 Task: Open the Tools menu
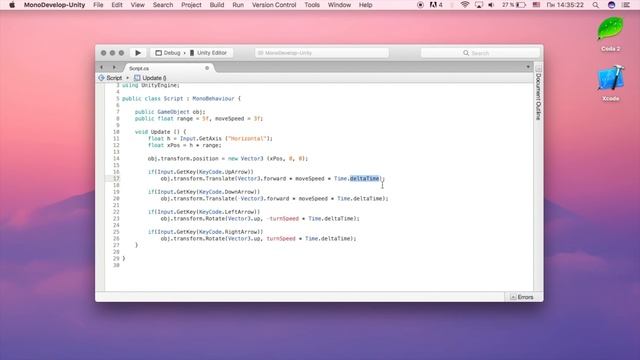click(x=312, y=5)
